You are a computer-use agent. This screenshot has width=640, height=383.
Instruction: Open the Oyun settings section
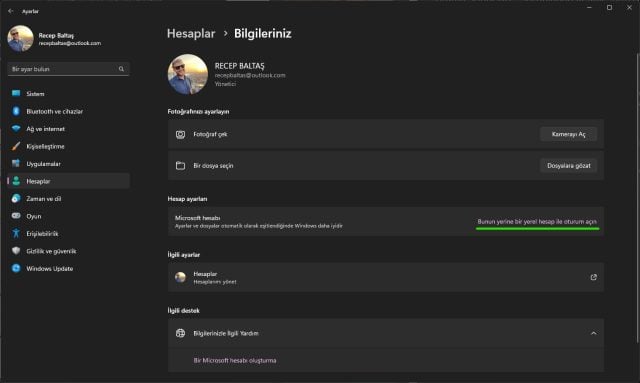[x=69, y=216]
